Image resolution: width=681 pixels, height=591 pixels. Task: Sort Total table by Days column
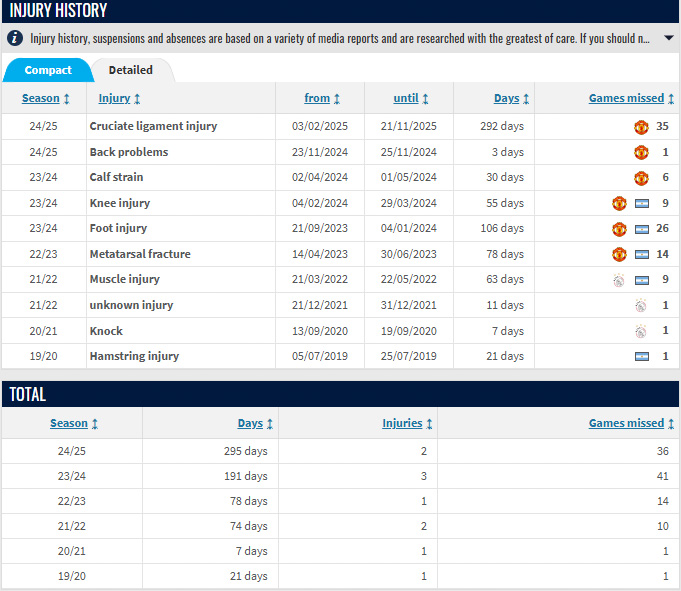(255, 423)
